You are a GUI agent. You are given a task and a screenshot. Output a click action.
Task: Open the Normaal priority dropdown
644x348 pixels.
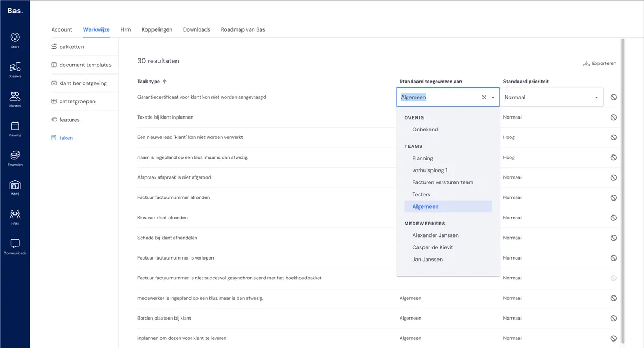tap(552, 97)
